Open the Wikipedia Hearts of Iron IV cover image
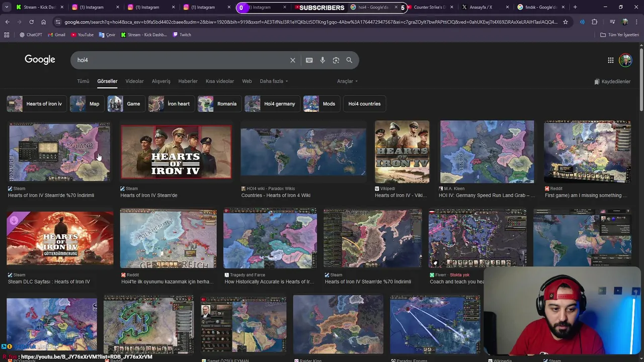 coord(402,151)
